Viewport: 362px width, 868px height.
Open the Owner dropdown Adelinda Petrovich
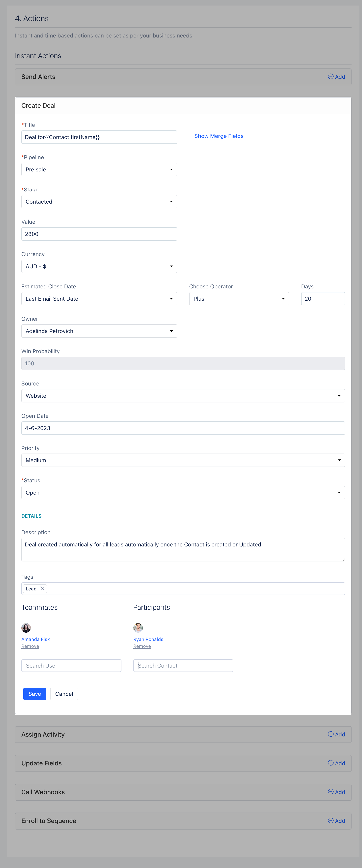(99, 331)
